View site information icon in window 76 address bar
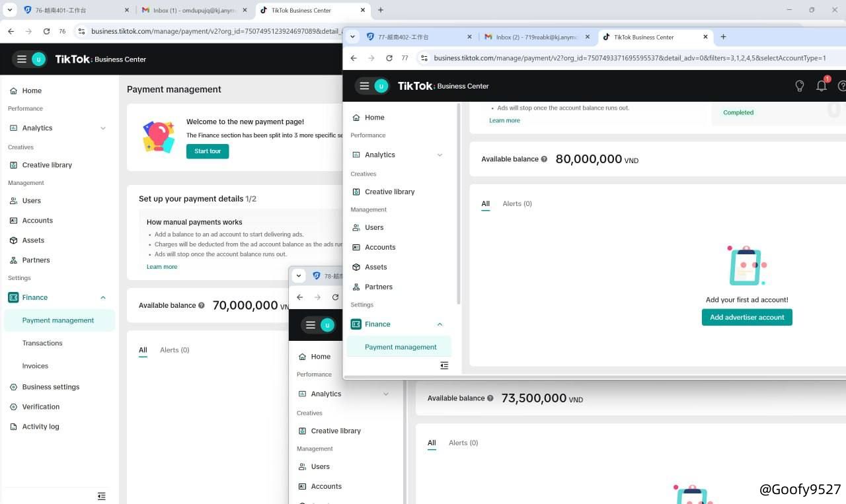846x504 pixels. [x=81, y=31]
